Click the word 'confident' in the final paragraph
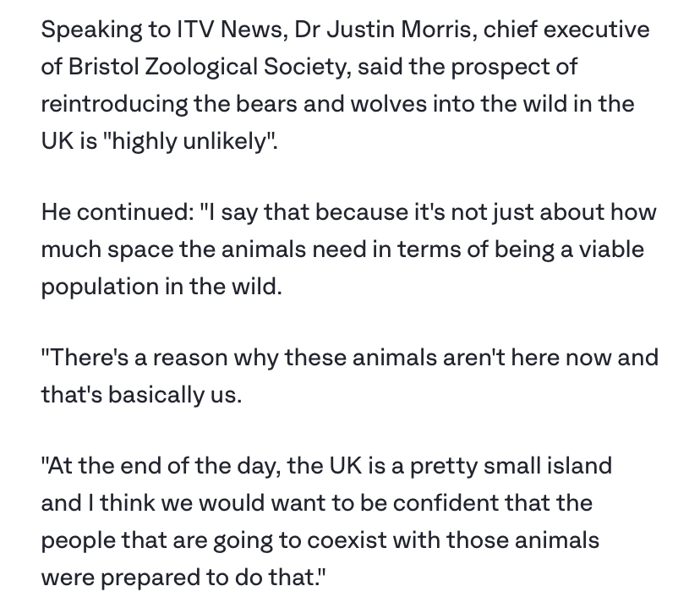700x608 pixels. point(446,503)
